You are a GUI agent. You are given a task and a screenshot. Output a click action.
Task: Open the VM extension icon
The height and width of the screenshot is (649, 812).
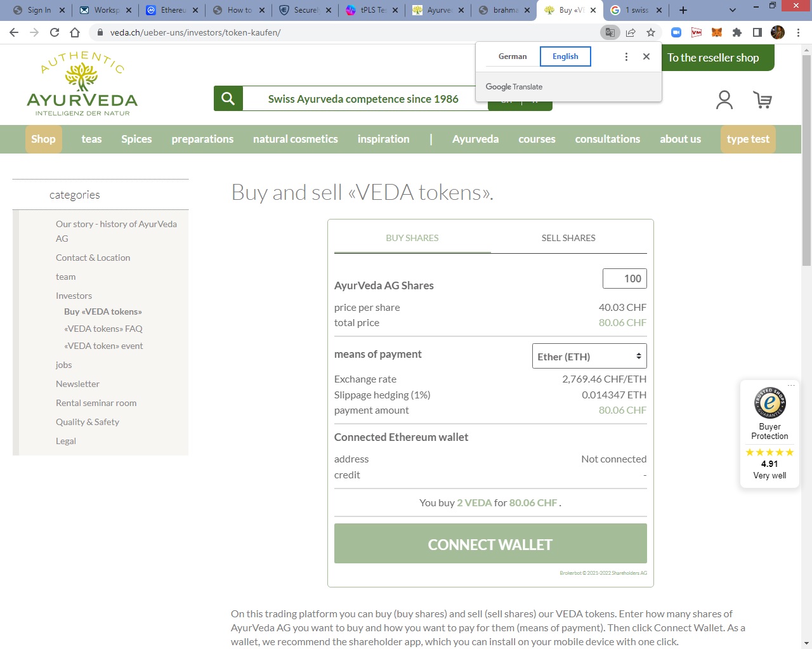697,32
